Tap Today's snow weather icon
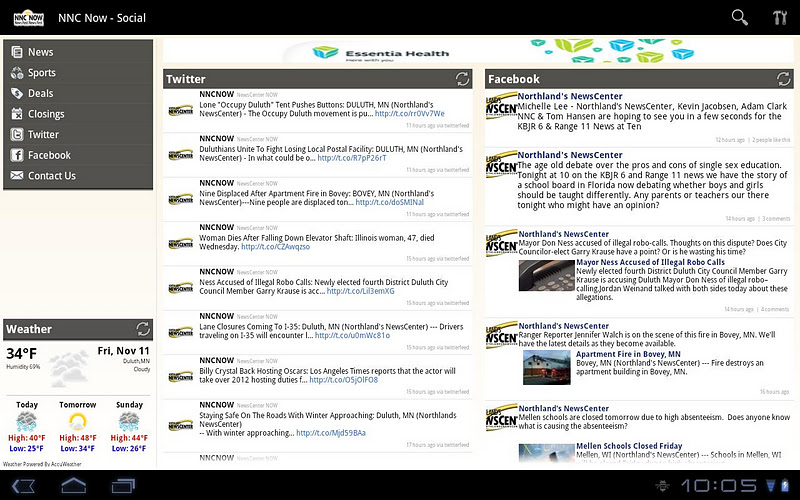This screenshot has width=800, height=500. [26, 422]
